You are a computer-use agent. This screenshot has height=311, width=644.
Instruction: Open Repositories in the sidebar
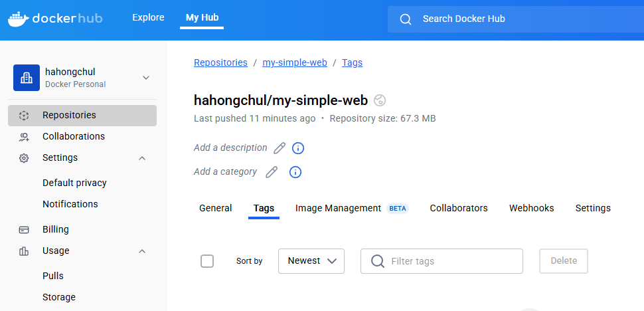click(x=82, y=116)
